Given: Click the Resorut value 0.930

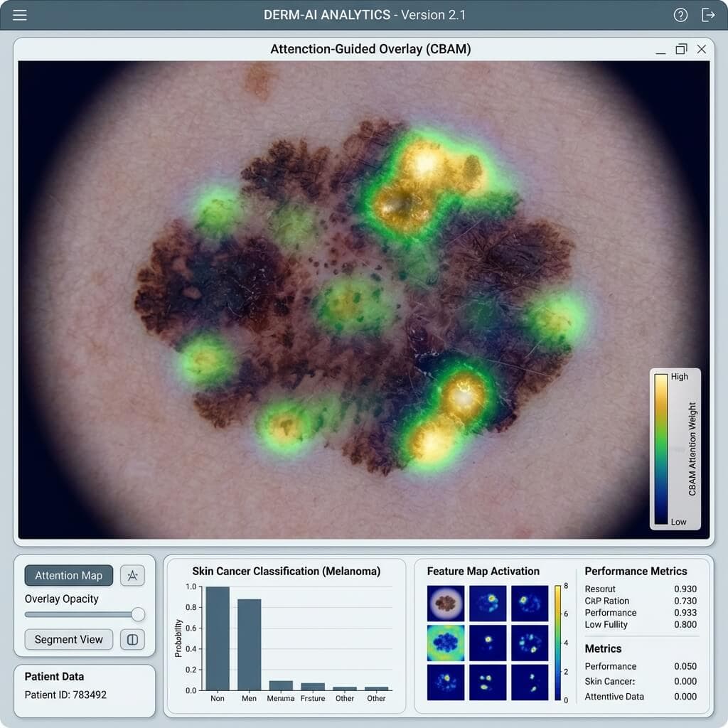Looking at the screenshot, I should [x=685, y=589].
